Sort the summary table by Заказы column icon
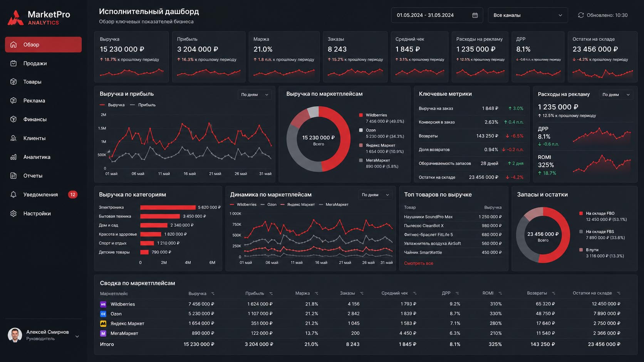Image resolution: width=644 pixels, height=362 pixels. pos(361,294)
